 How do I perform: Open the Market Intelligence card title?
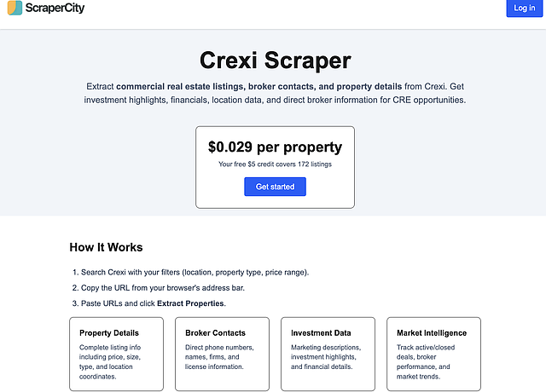[432, 333]
